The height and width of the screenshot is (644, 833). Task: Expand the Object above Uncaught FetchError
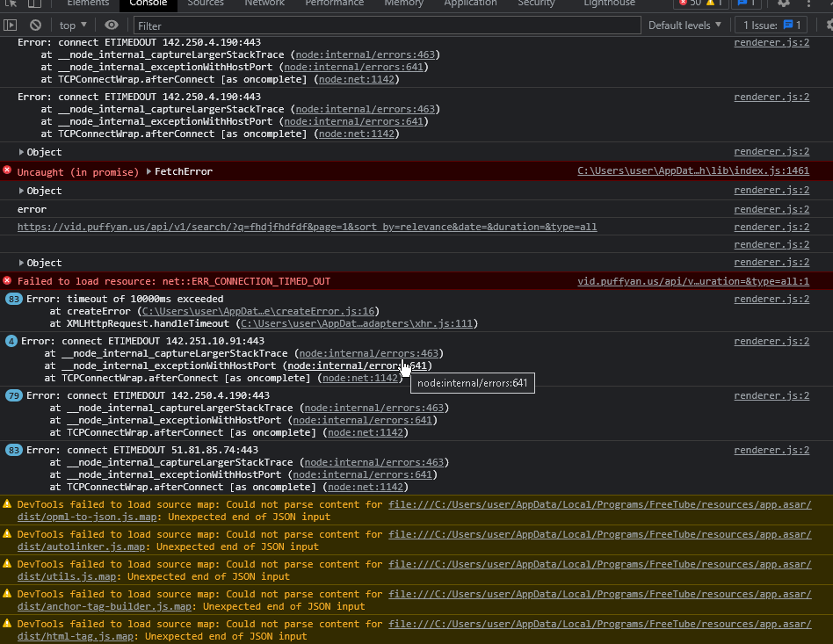coord(21,152)
